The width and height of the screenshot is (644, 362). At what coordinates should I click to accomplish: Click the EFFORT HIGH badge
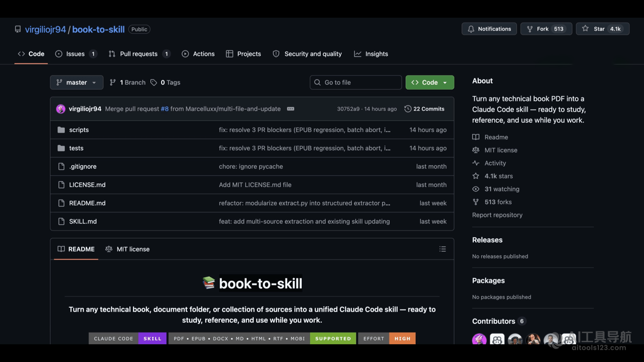click(387, 338)
